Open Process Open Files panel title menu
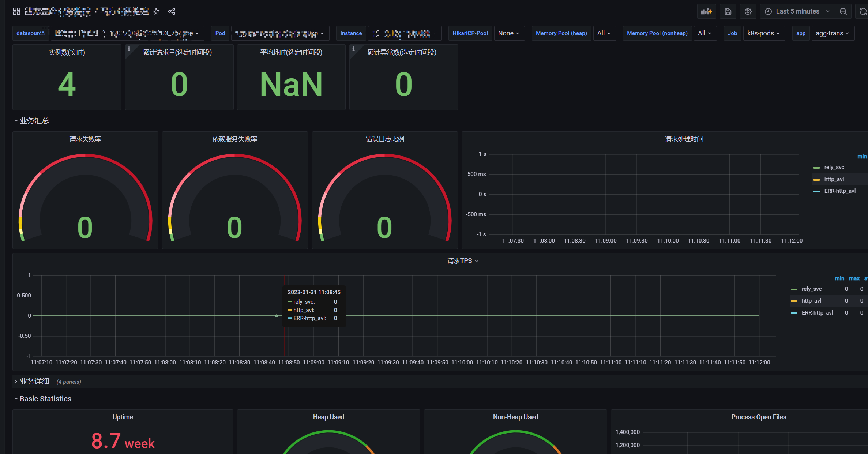 (759, 417)
